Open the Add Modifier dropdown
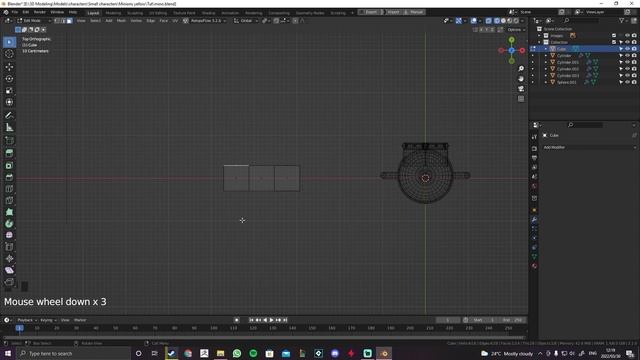Viewport: 640px width, 360px height. (589, 147)
